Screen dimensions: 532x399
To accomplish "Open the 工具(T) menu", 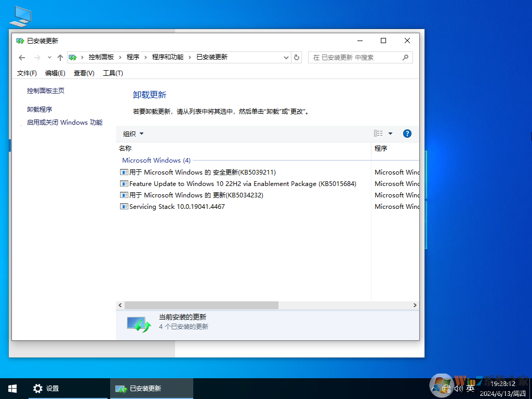I will click(x=113, y=73).
